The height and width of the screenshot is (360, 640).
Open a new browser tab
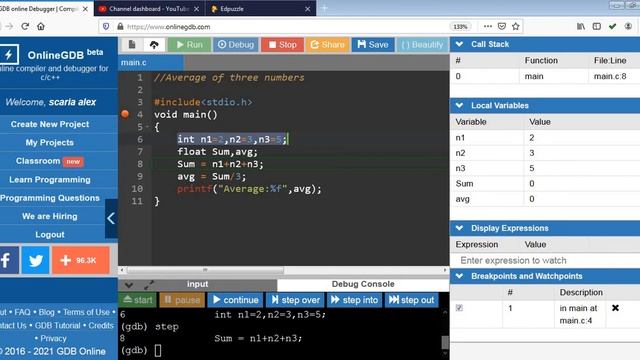[324, 9]
